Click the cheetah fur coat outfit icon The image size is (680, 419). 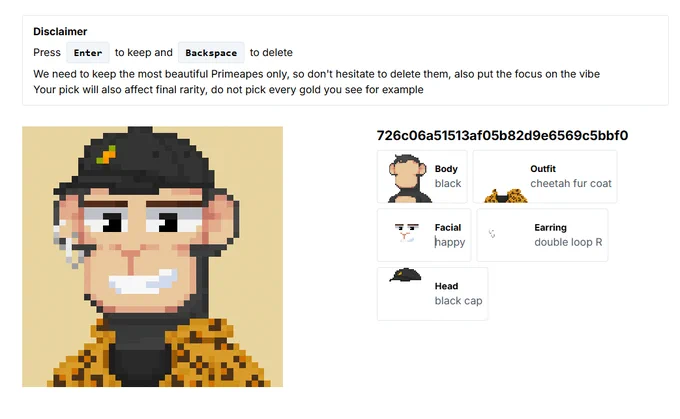coord(506,196)
